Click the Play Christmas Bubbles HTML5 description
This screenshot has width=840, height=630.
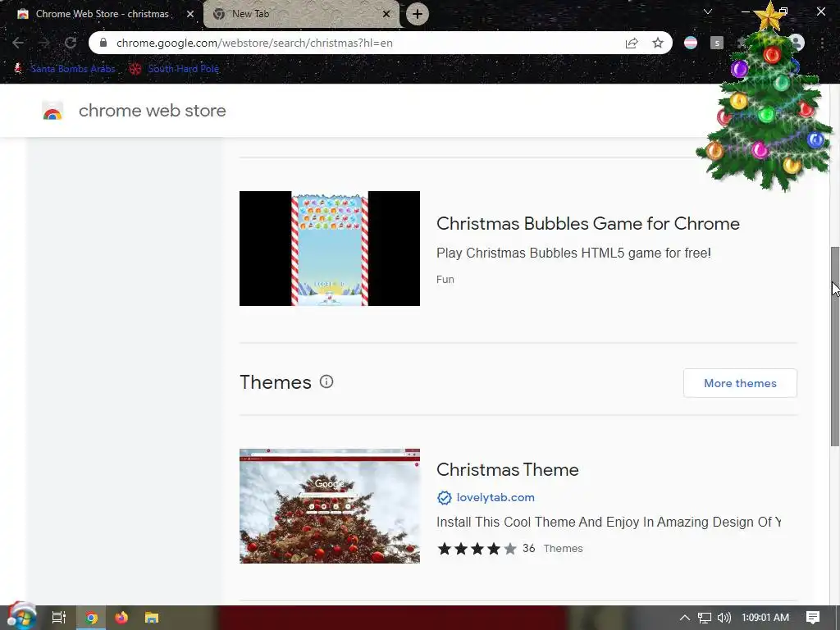click(573, 253)
